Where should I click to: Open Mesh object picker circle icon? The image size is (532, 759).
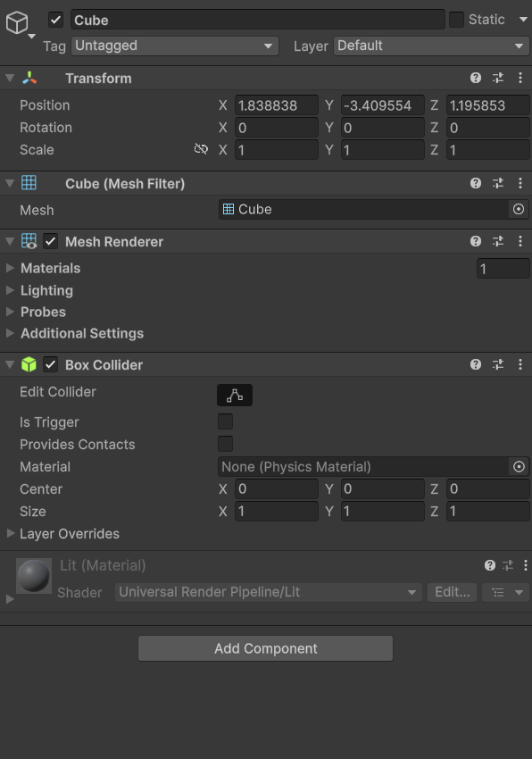pyautogui.click(x=518, y=209)
